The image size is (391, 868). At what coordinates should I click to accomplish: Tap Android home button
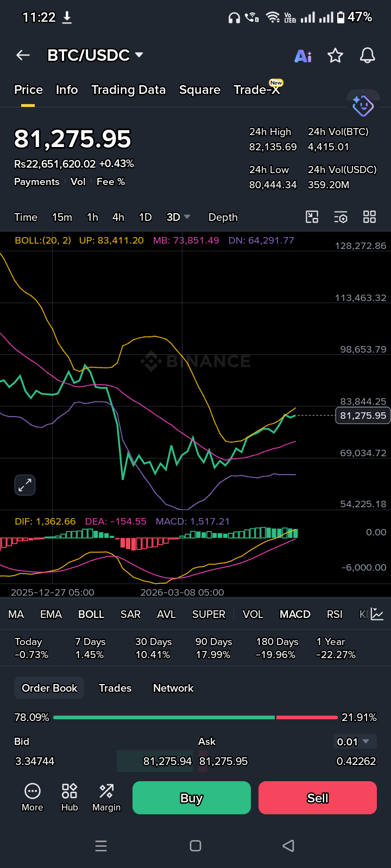195,846
